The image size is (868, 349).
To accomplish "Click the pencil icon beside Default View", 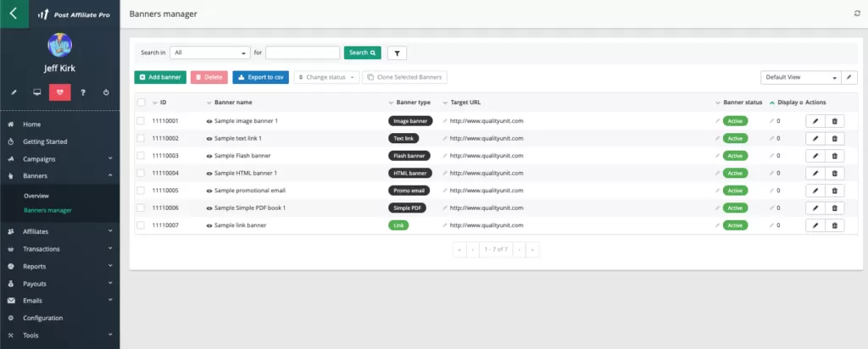I will coord(850,77).
